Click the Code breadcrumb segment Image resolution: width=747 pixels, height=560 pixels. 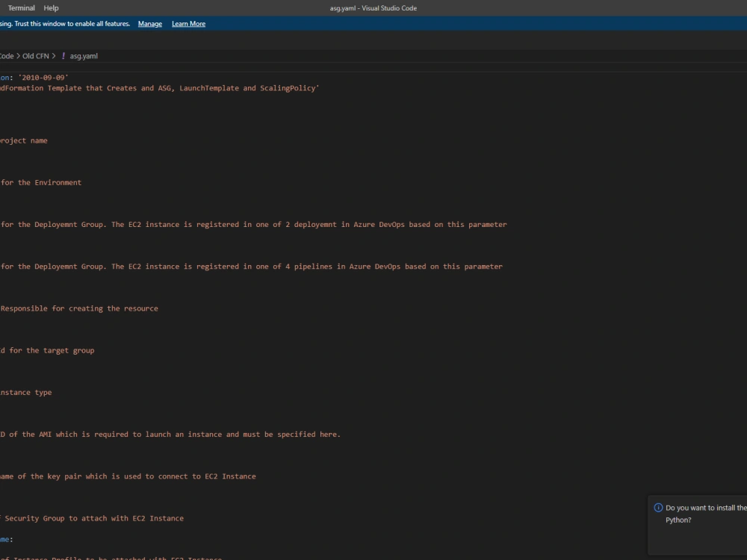pos(7,56)
